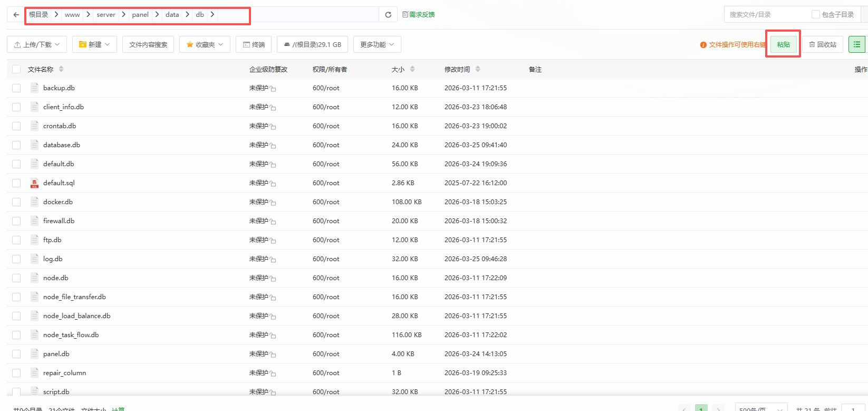Click the lock icon in ftp.db row
This screenshot has height=411, width=868.
[x=273, y=241]
